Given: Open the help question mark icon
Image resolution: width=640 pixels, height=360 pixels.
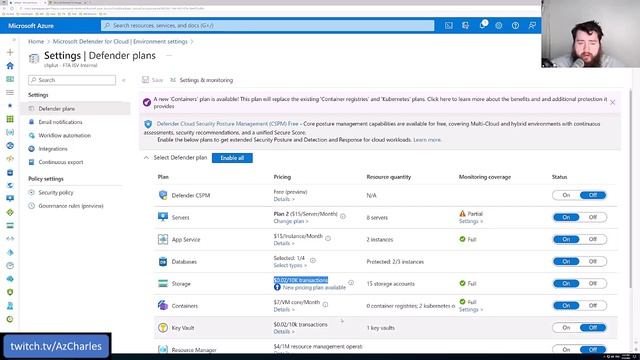Looking at the screenshot, I should 516,25.
